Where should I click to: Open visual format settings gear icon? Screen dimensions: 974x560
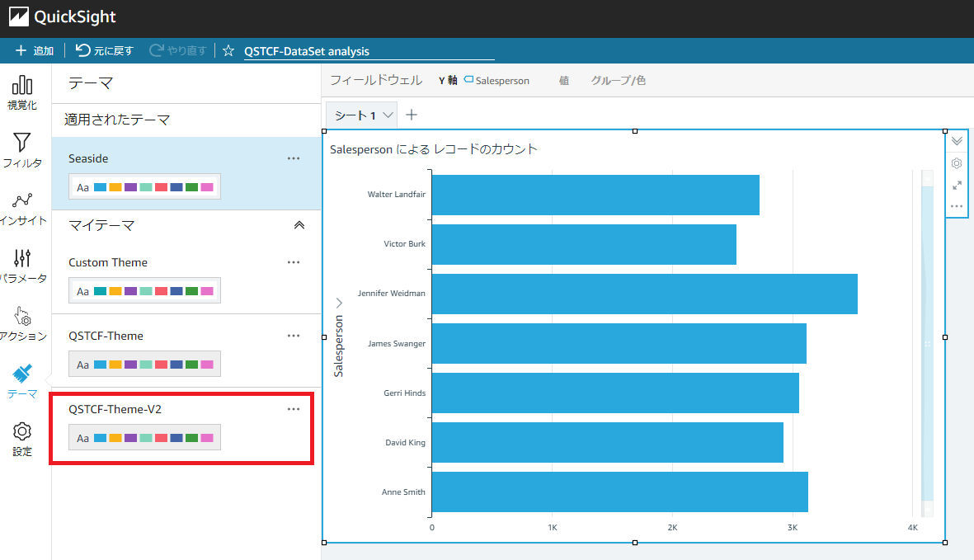(x=957, y=163)
